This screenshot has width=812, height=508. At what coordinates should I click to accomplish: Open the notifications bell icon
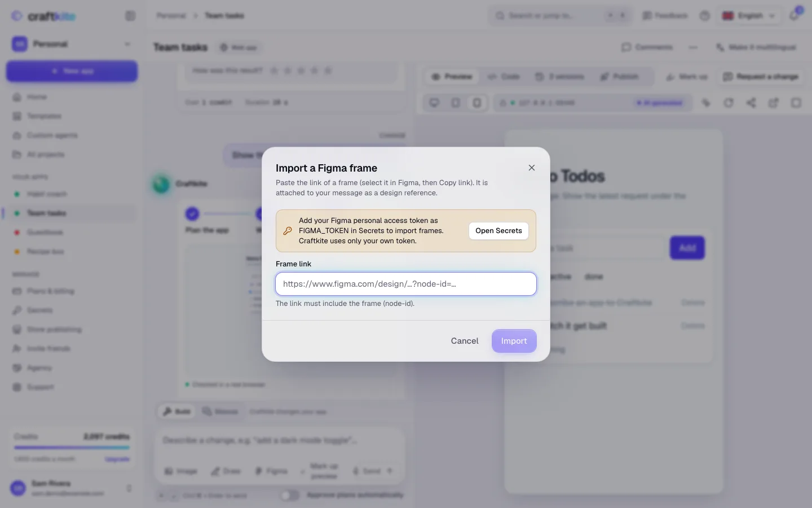click(x=794, y=16)
